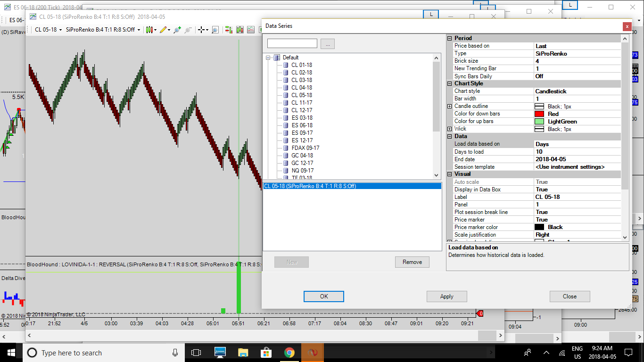Select applied CL 05-18 SiProRenko data series
The image size is (644, 362).
coord(352,186)
